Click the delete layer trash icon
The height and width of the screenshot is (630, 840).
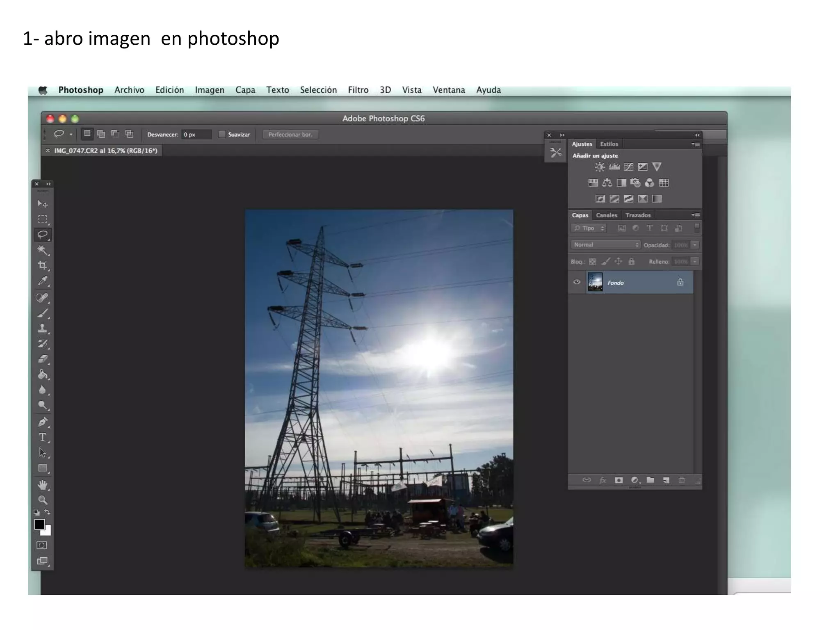tap(682, 480)
